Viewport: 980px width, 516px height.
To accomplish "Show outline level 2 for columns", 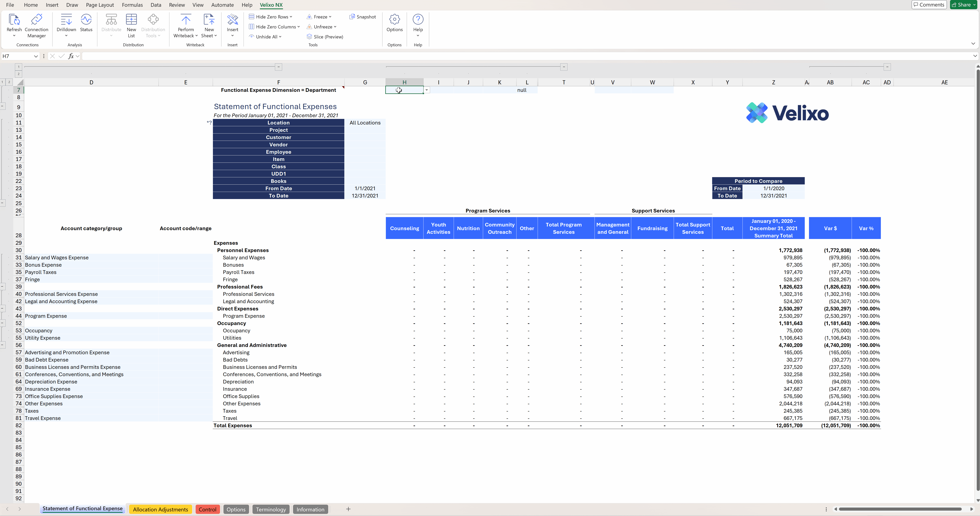I will (x=18, y=74).
